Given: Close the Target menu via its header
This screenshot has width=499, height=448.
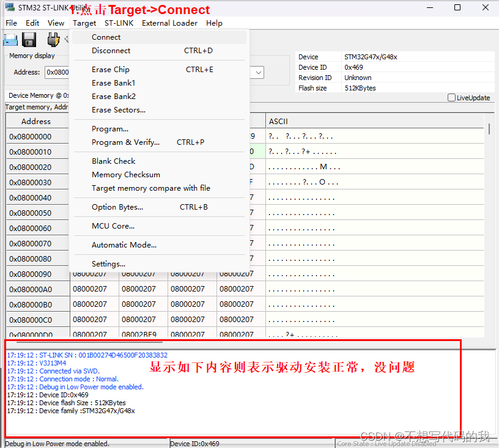Looking at the screenshot, I should point(84,23).
